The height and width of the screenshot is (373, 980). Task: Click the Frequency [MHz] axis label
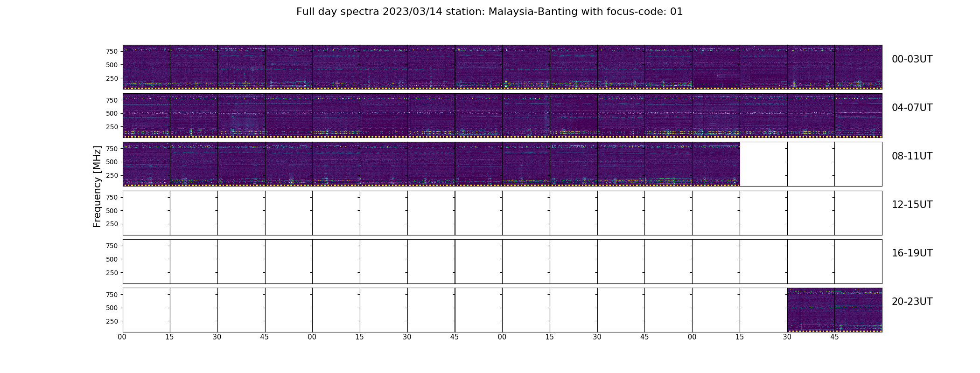pos(97,186)
